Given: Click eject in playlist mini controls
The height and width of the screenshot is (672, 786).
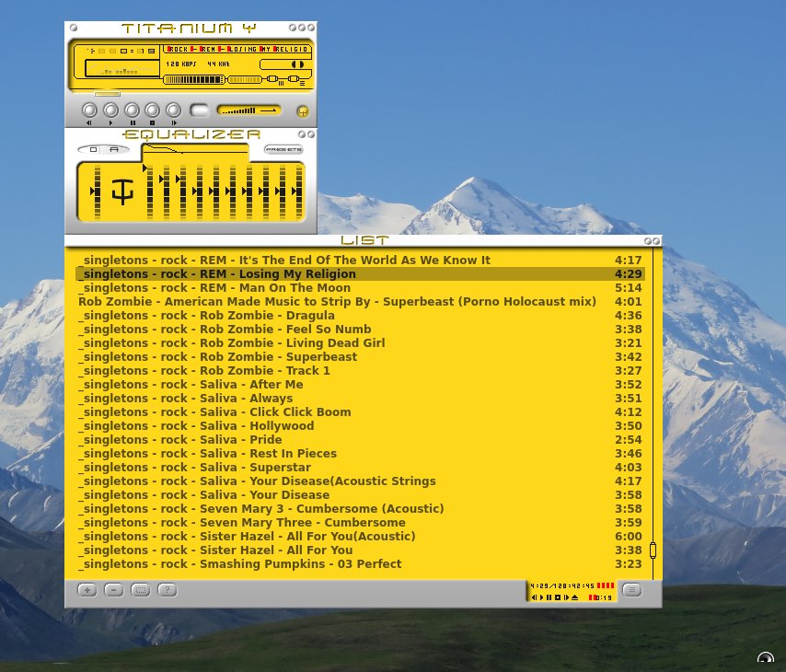Looking at the screenshot, I should click(574, 597).
